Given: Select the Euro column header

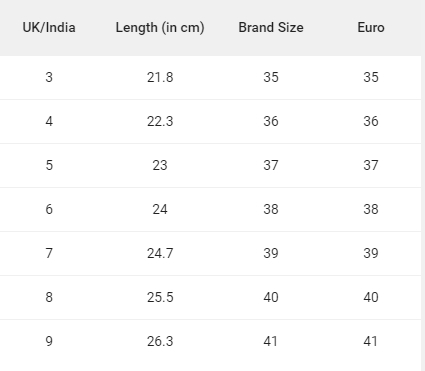Looking at the screenshot, I should 371,27.
